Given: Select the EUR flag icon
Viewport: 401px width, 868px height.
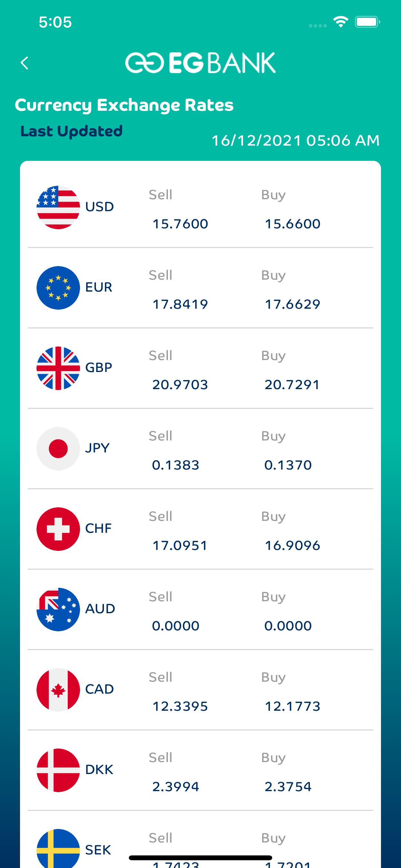Looking at the screenshot, I should (58, 288).
